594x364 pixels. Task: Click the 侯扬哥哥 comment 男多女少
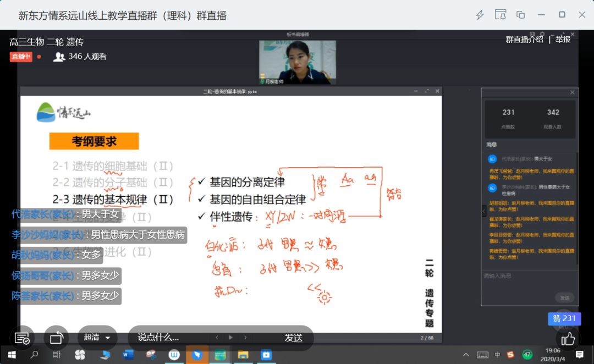click(x=66, y=275)
